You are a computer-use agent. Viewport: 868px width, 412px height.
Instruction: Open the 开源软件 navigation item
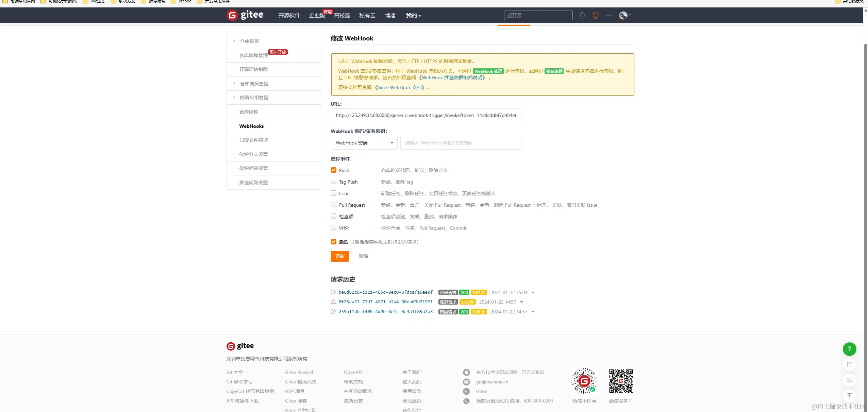[289, 15]
